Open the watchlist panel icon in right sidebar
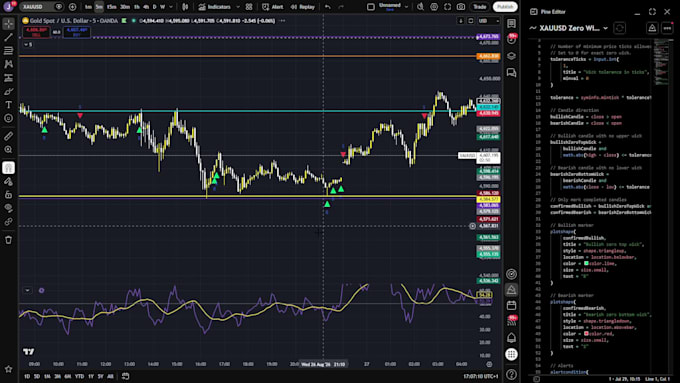680x383 pixels. point(512,24)
